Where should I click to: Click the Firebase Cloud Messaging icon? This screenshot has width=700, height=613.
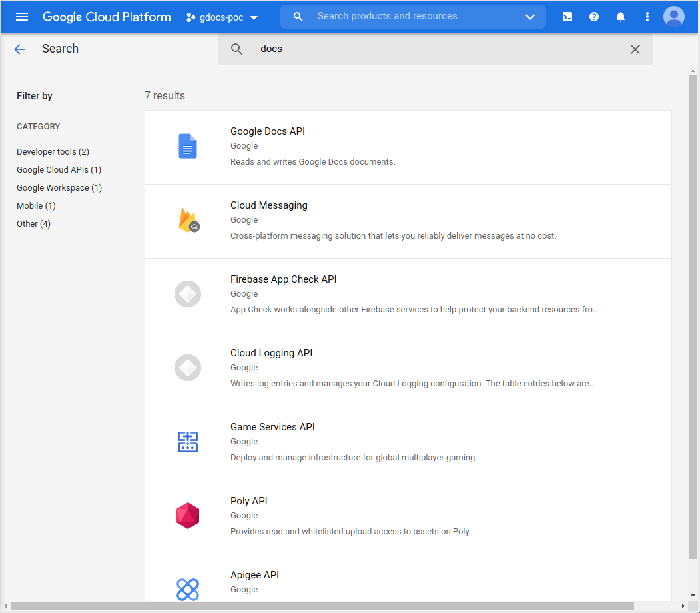[x=189, y=220]
